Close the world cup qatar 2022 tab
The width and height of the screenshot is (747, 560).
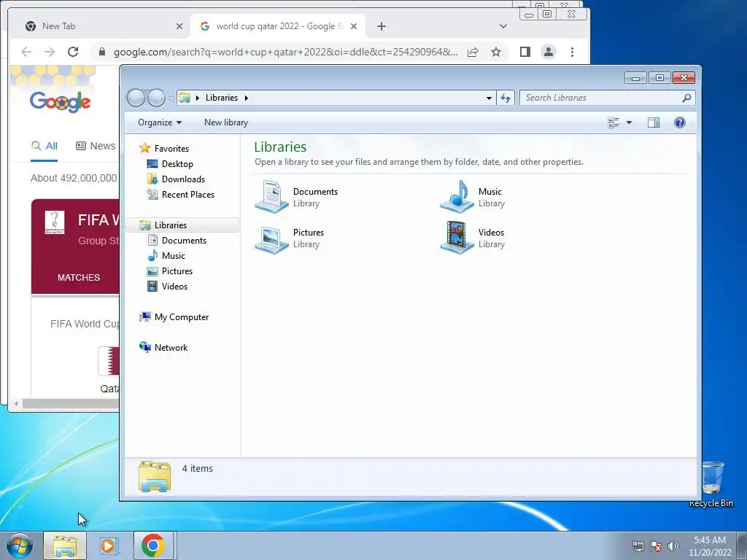click(x=354, y=26)
